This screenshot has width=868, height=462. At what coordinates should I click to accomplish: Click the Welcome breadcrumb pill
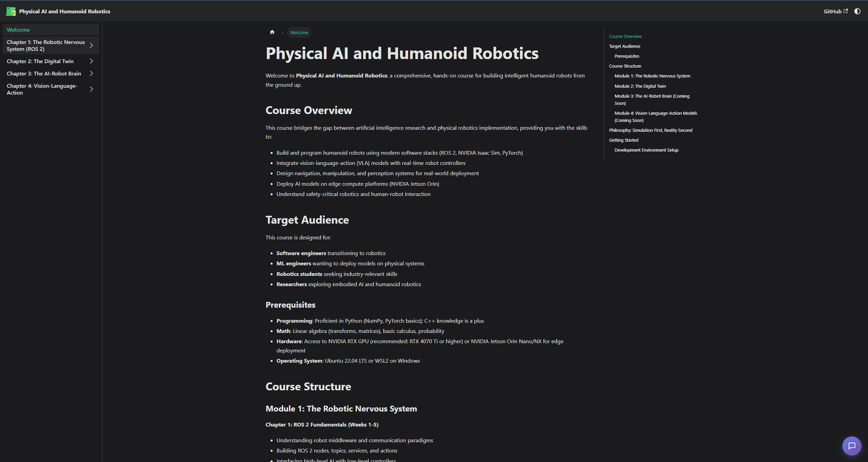299,32
